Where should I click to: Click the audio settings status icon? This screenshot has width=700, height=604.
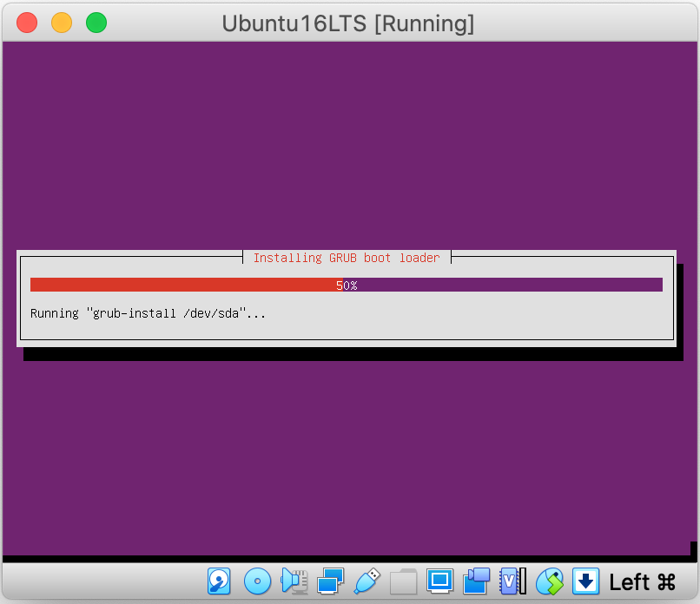[294, 581]
